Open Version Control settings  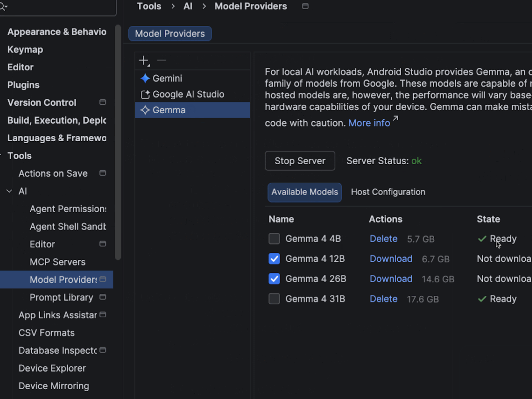[42, 102]
